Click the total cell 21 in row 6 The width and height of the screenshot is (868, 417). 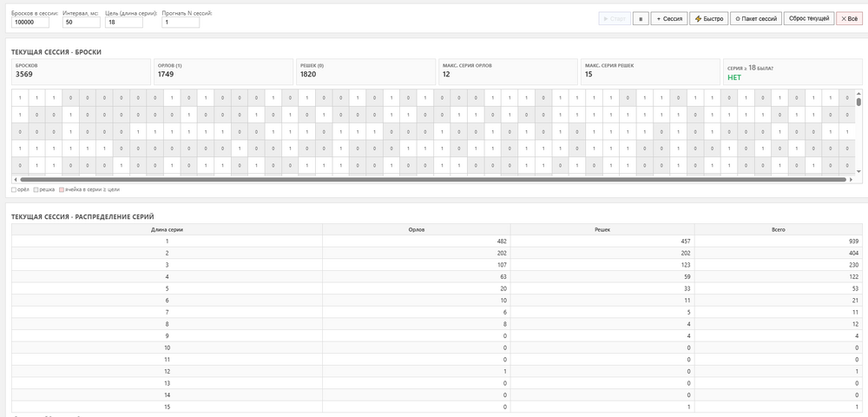click(779, 301)
